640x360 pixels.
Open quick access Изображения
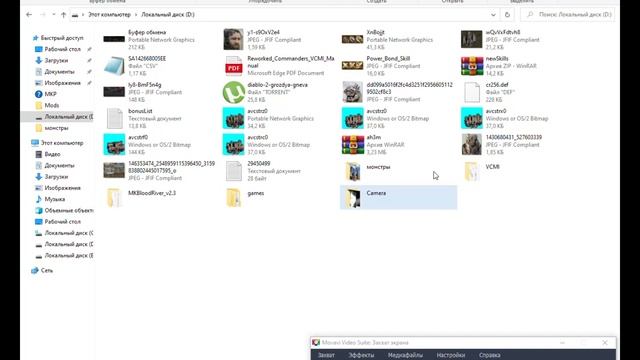click(x=62, y=83)
